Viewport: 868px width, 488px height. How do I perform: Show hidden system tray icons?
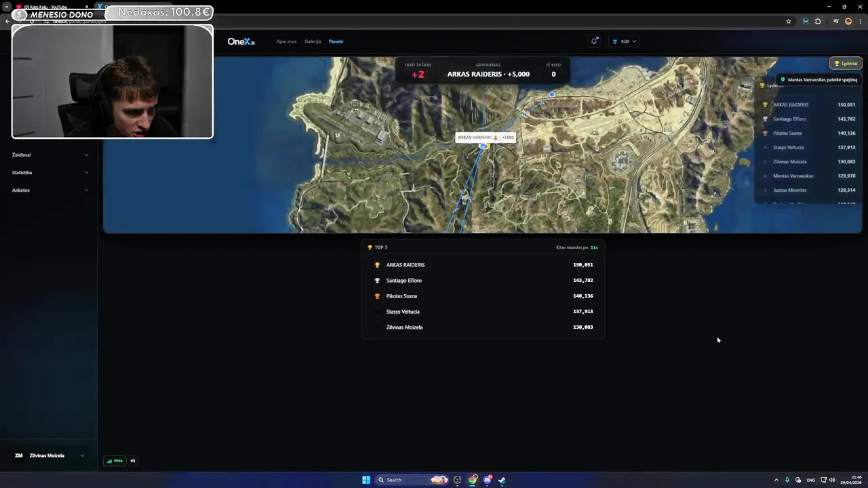pyautogui.click(x=776, y=480)
